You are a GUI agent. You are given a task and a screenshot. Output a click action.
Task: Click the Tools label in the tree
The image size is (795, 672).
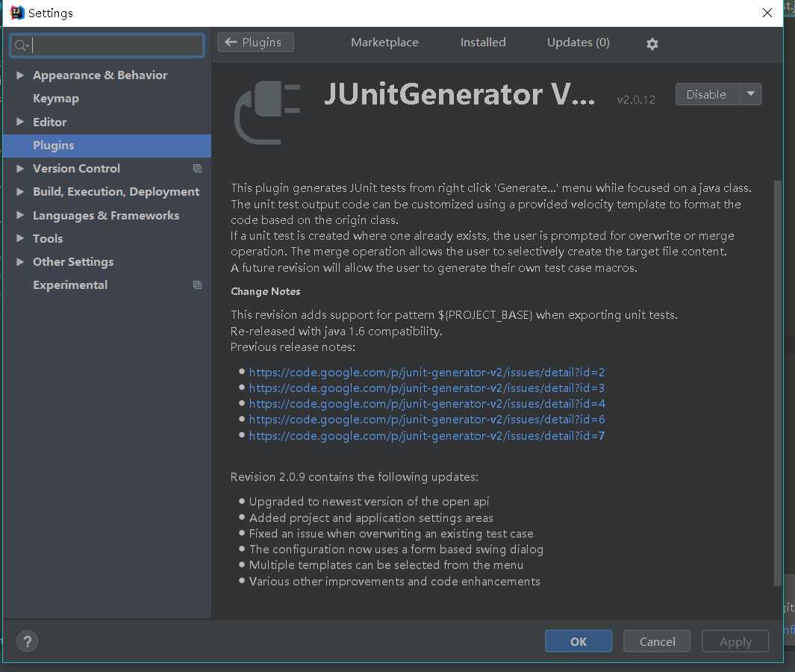point(48,238)
